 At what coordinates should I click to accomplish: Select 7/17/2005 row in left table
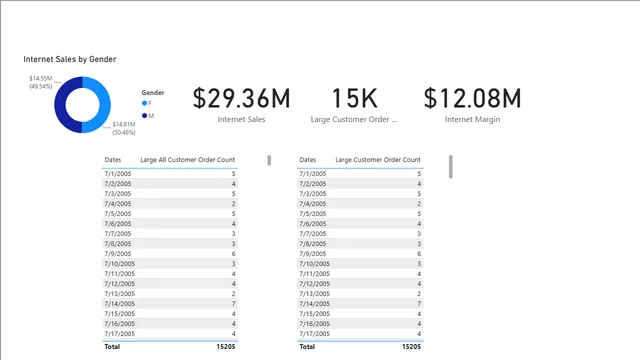click(x=170, y=334)
